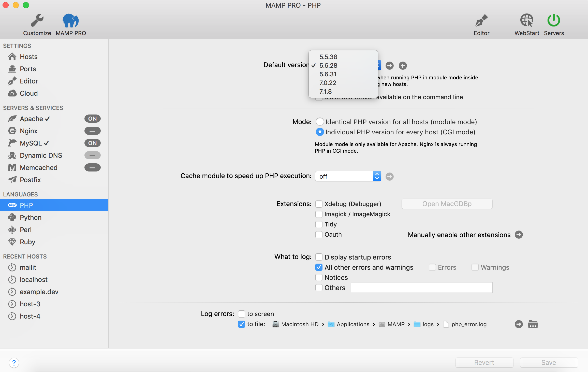Open the help question mark button
Screen dimensions: 588x372
coord(14,363)
